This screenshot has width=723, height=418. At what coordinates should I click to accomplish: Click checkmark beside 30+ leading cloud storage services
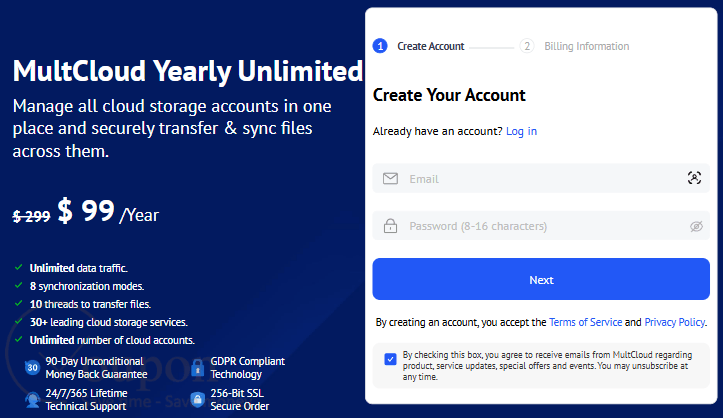click(x=18, y=321)
